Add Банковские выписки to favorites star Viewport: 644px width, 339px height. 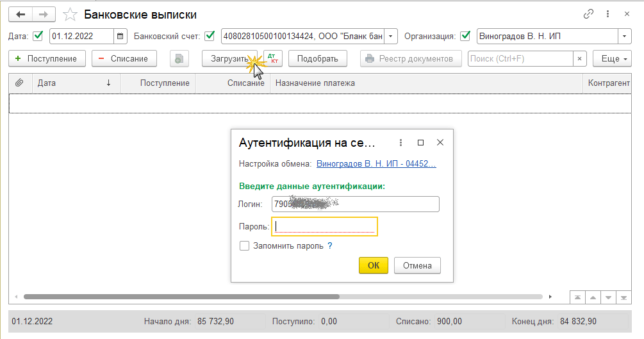pos(70,15)
